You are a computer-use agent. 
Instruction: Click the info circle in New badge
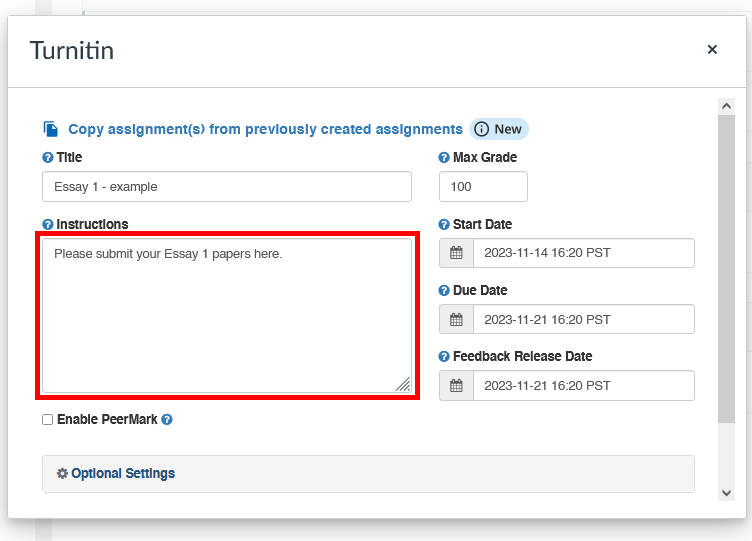(482, 129)
